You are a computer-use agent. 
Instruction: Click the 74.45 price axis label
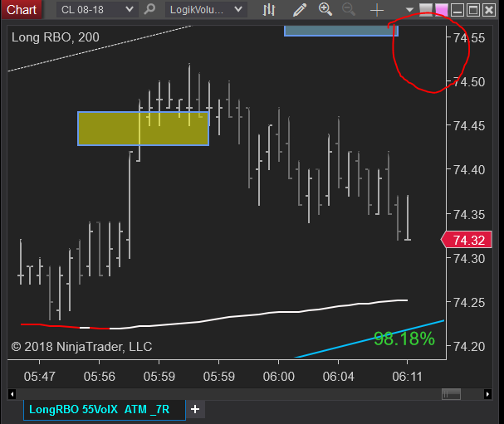[469, 126]
